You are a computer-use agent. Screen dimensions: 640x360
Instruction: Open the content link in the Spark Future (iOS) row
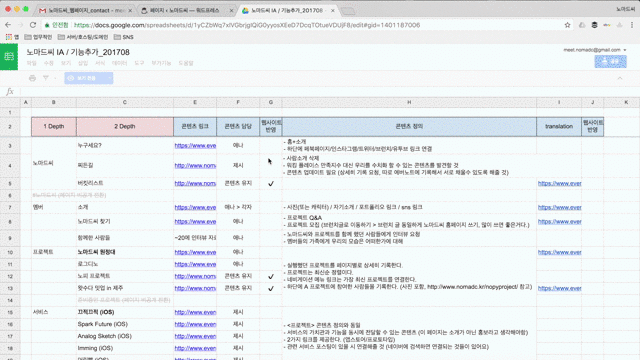(x=195, y=324)
